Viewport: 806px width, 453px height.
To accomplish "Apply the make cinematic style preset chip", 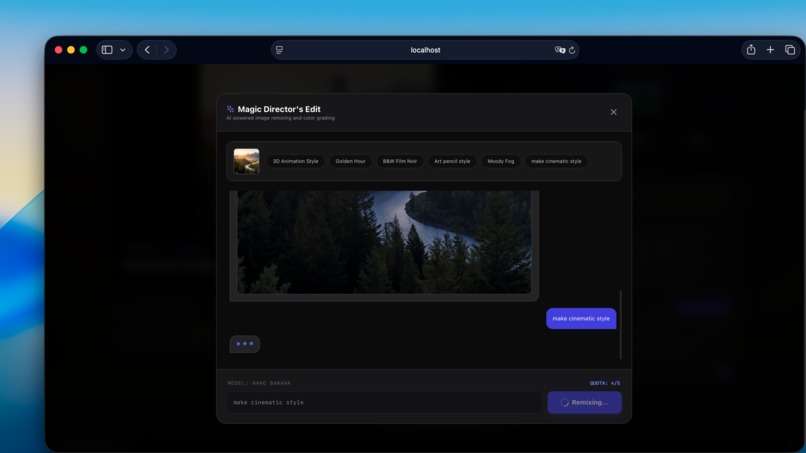I will pos(556,161).
